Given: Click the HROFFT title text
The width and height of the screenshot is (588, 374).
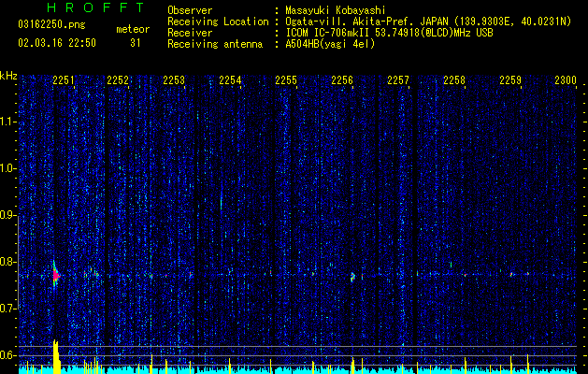Looking at the screenshot, I should coord(96,7).
